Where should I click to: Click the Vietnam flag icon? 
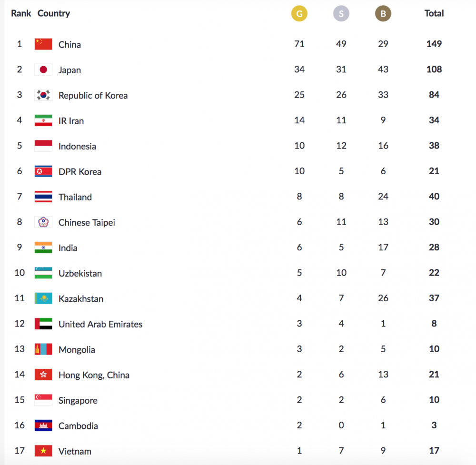tap(43, 451)
